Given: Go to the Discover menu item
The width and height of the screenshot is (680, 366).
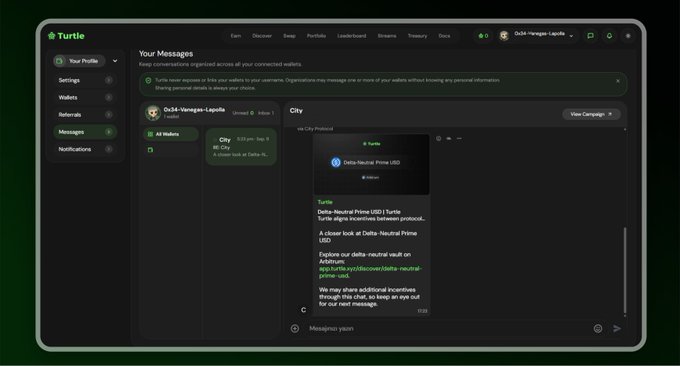Looking at the screenshot, I should point(262,36).
